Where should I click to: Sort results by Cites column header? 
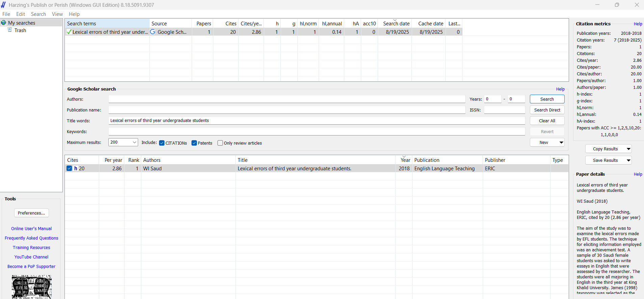pyautogui.click(x=82, y=160)
